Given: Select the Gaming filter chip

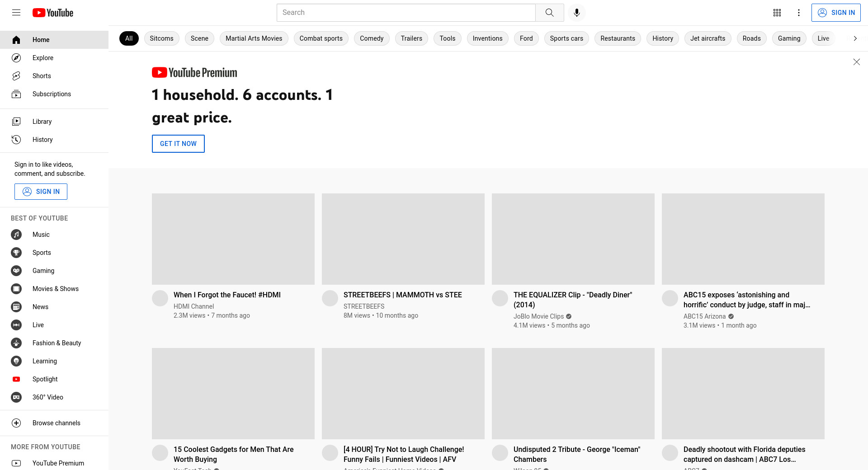Looking at the screenshot, I should (789, 38).
